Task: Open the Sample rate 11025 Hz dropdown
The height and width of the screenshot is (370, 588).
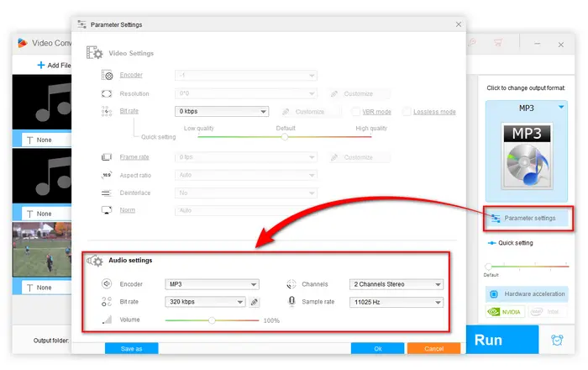Action: [396, 302]
